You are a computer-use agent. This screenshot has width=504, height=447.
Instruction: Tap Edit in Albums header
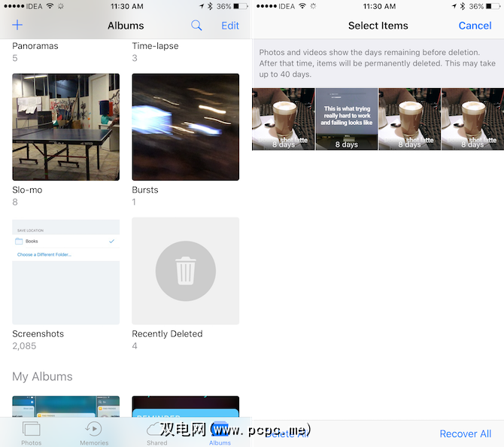click(x=230, y=26)
